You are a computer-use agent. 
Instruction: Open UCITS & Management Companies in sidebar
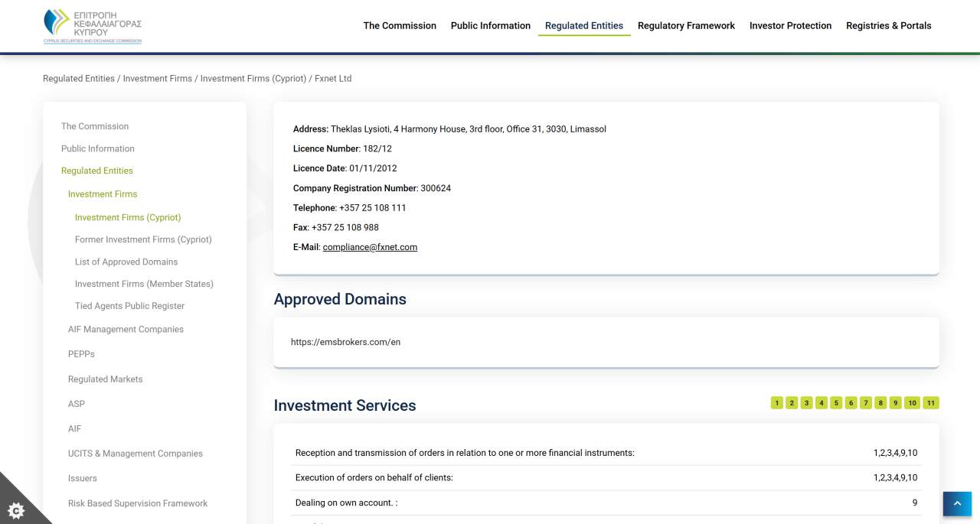[135, 453]
